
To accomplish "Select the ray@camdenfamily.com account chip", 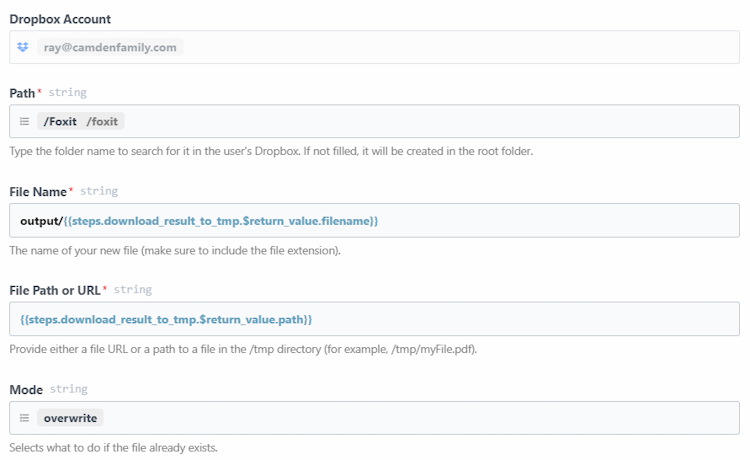I will 109,47.
